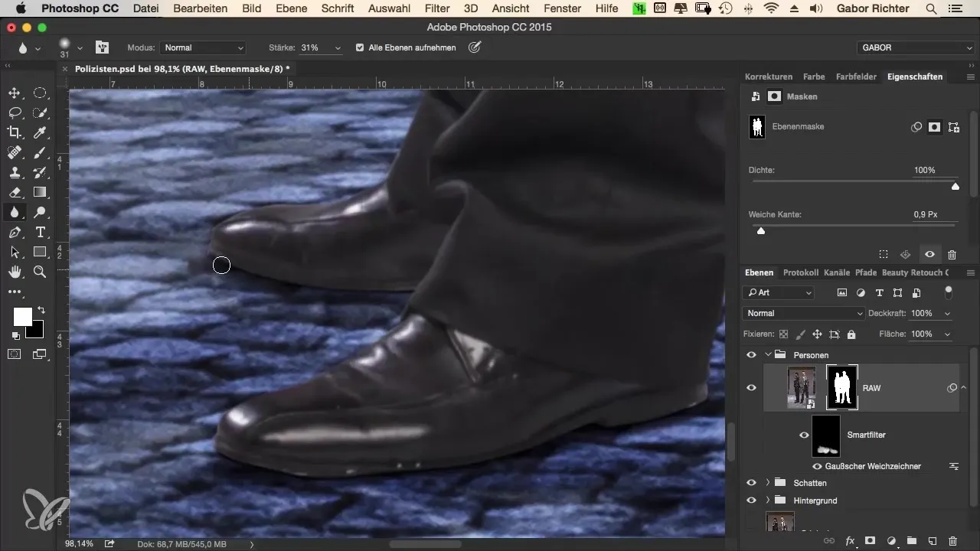
Task: Delete the mask via trash icon in Properties
Action: [x=952, y=254]
